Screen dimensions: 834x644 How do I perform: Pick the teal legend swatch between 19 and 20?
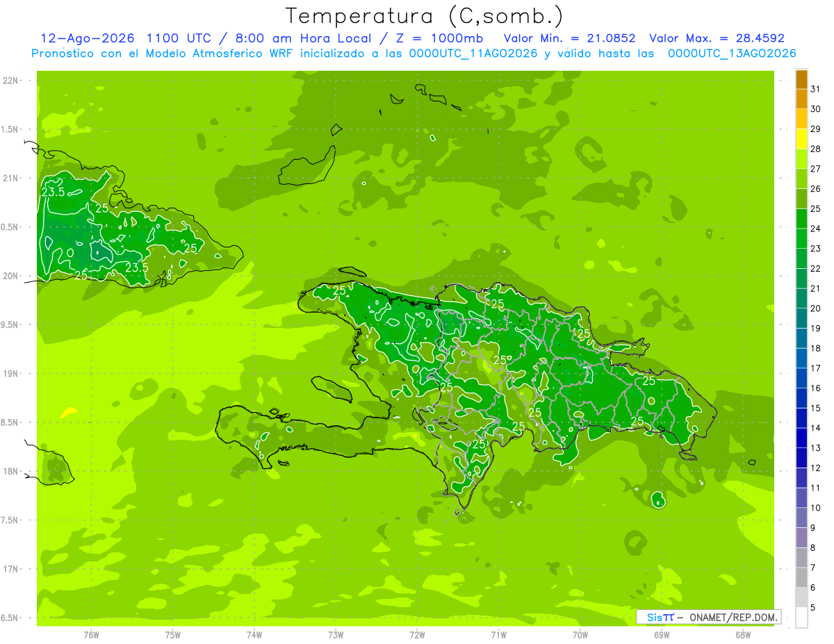[x=801, y=318]
